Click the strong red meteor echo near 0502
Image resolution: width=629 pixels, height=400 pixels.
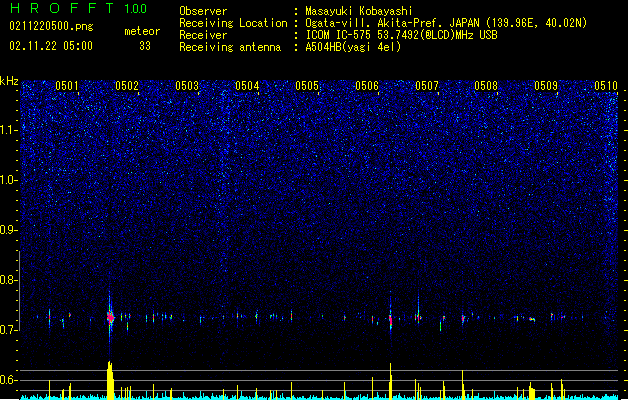pos(110,317)
